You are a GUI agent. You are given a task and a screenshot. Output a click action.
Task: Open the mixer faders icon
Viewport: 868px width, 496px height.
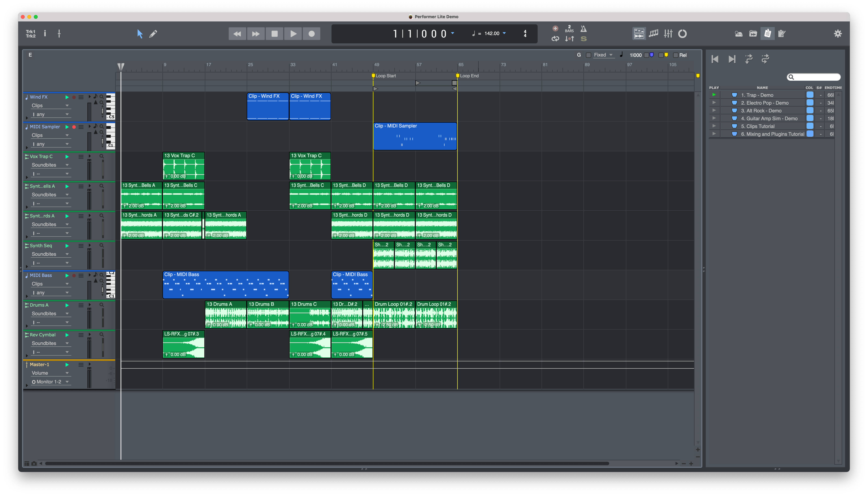coord(668,33)
